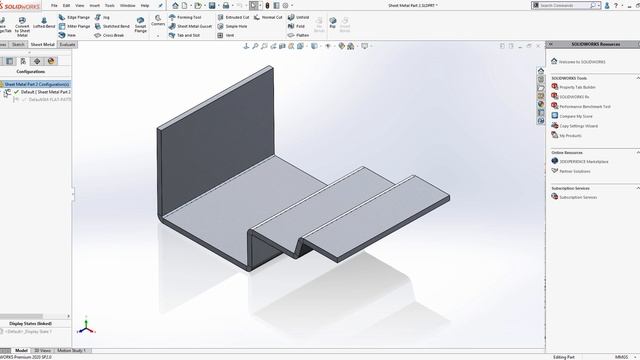
Task: Open the Help menu
Action: click(x=145, y=6)
